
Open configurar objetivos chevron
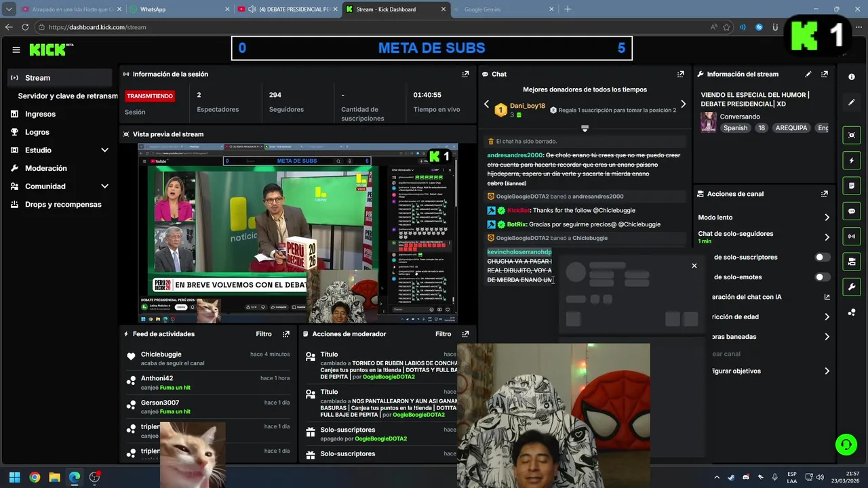coord(827,371)
